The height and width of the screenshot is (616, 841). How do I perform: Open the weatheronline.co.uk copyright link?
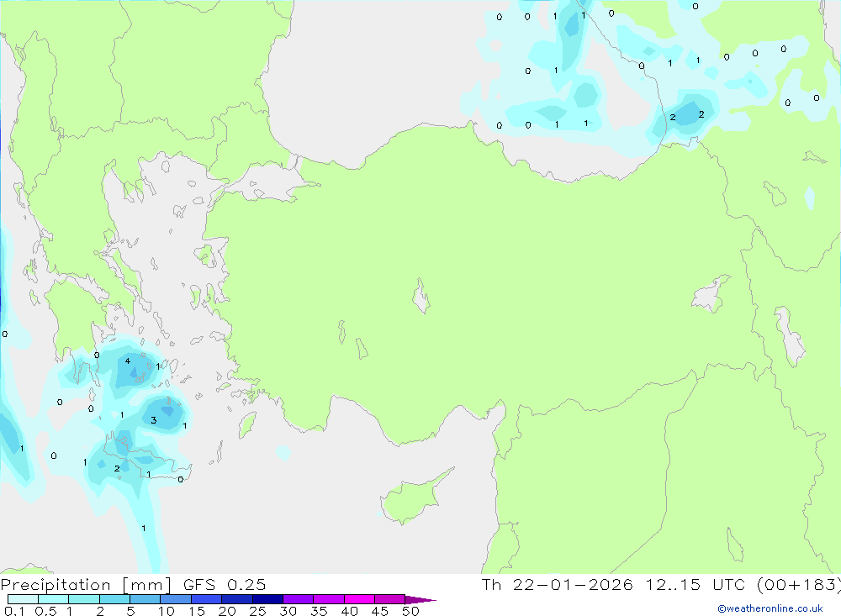coord(770,608)
